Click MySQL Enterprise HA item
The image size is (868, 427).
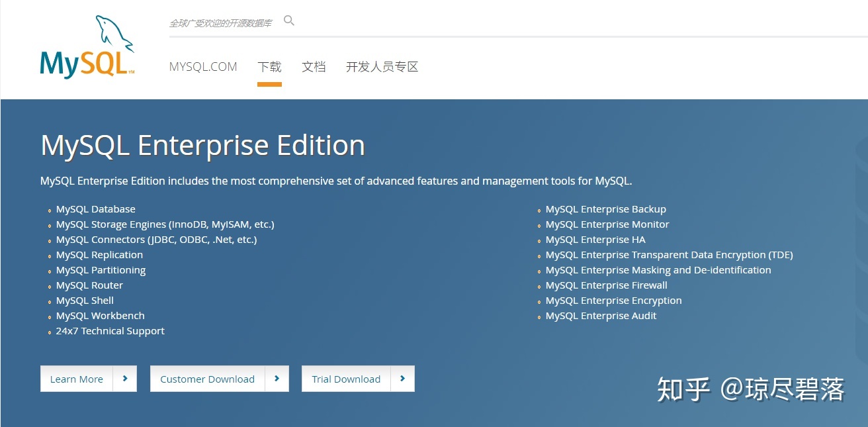pyautogui.click(x=595, y=240)
